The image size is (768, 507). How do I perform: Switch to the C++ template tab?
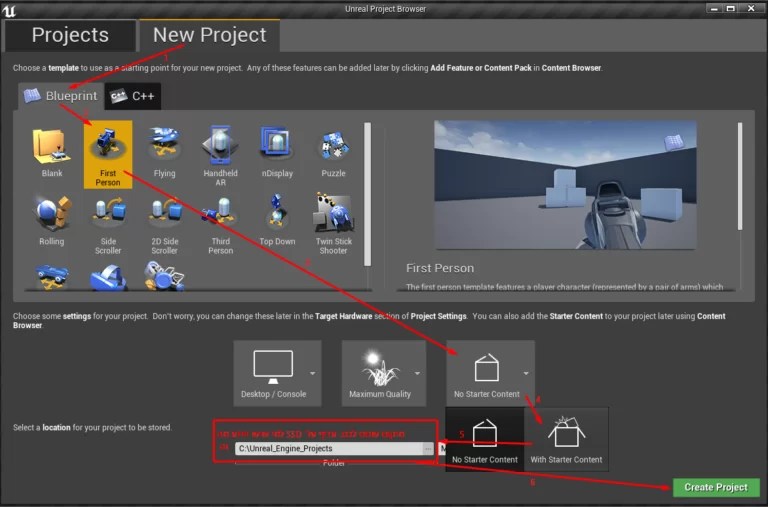point(133,96)
